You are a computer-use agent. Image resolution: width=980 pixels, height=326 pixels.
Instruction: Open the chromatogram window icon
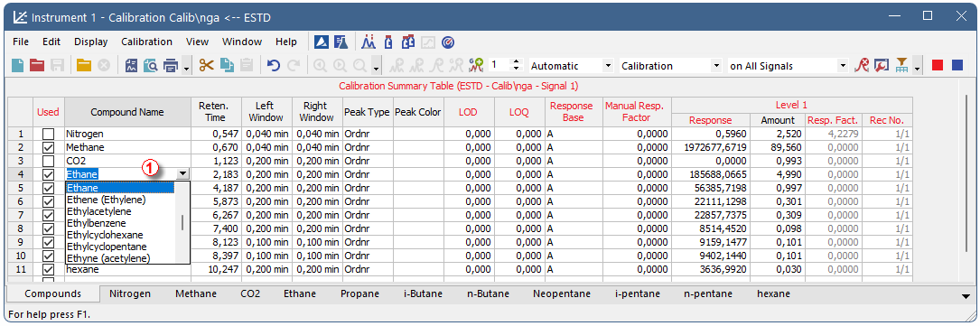[x=369, y=42]
